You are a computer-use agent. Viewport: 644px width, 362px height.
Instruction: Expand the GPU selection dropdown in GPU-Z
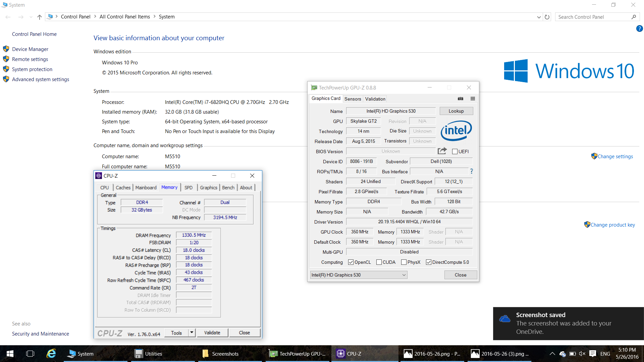(x=404, y=275)
